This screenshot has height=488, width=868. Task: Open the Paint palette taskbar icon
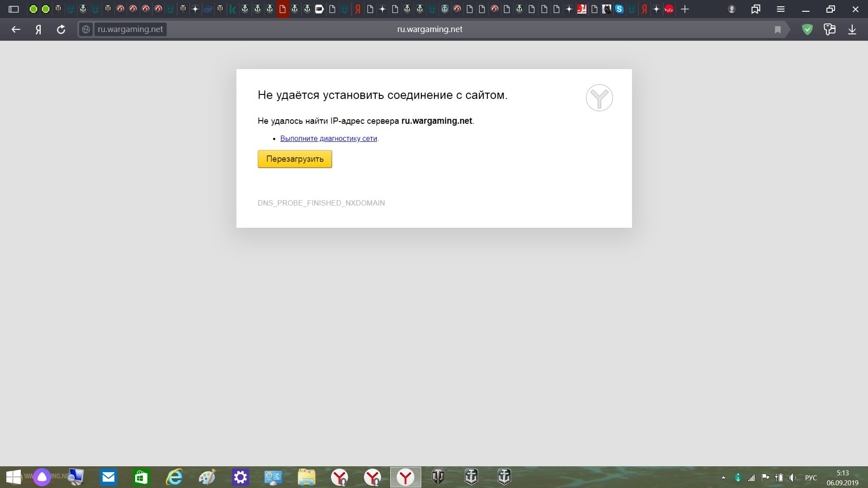pyautogui.click(x=208, y=477)
